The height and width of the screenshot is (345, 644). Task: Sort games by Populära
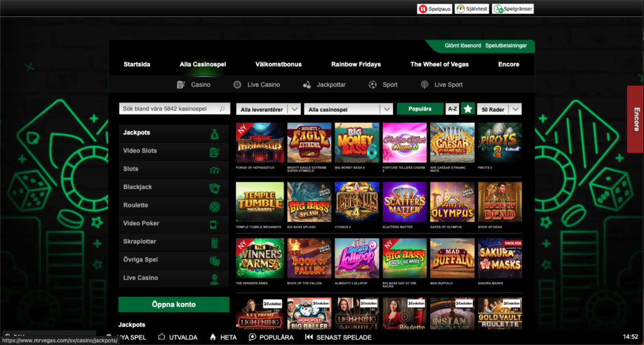[419, 109]
